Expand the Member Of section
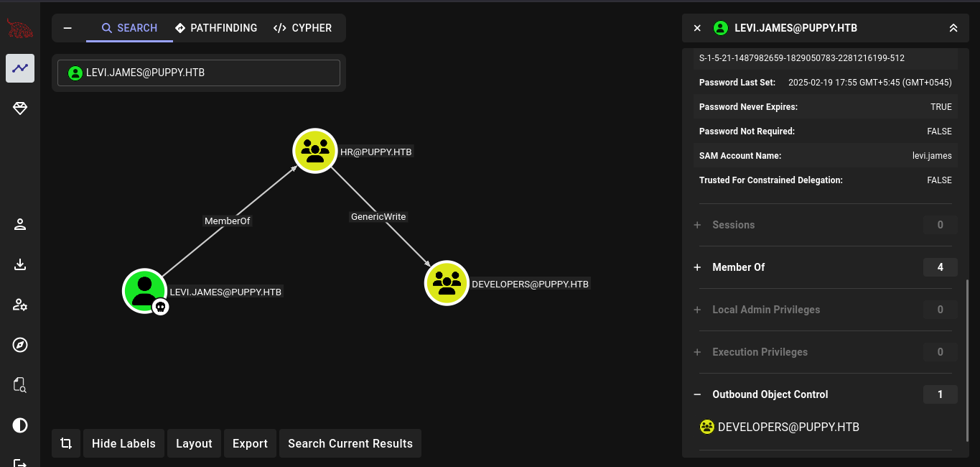Screen dimensions: 980x467 click(697, 267)
